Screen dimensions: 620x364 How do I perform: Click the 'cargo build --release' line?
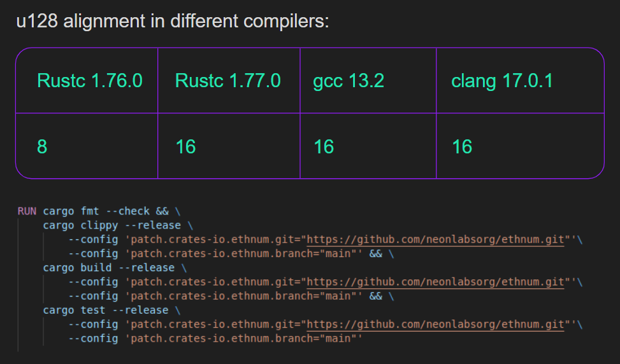pyautogui.click(x=115, y=268)
